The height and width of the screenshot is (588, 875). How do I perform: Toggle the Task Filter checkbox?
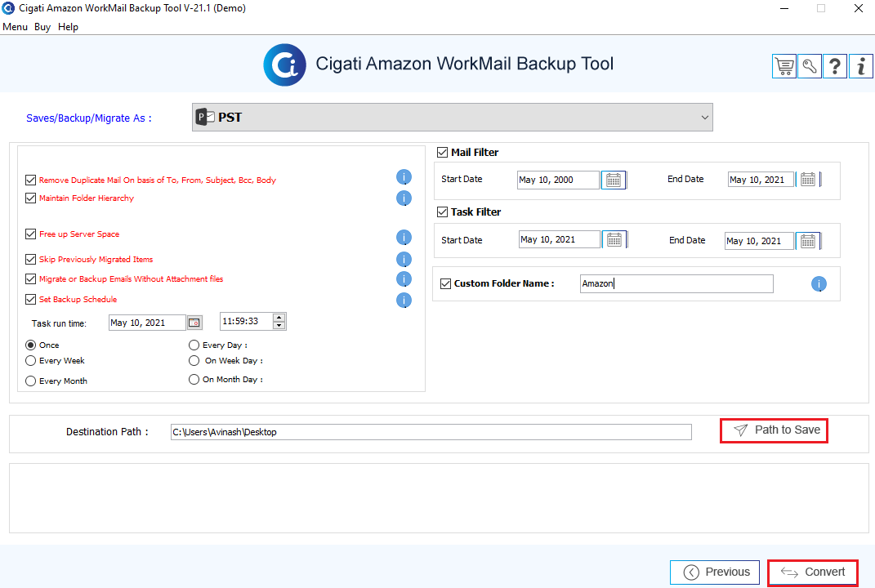[443, 212]
